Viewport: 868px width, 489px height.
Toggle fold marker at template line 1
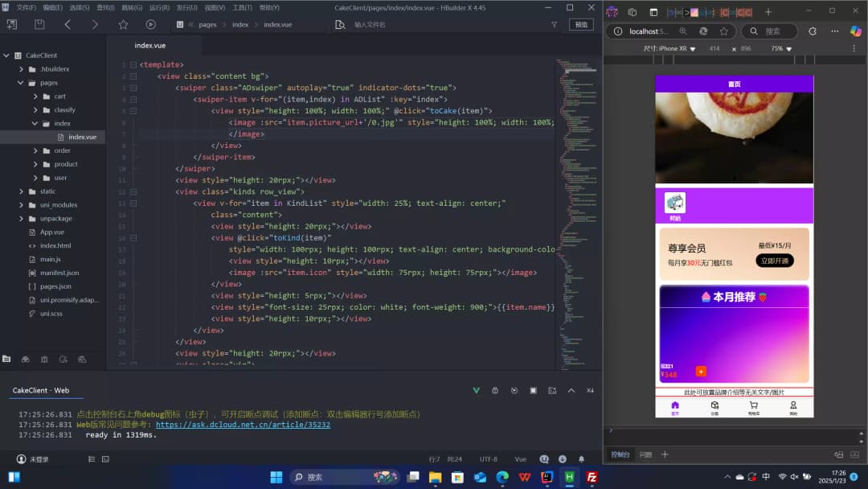click(x=133, y=64)
